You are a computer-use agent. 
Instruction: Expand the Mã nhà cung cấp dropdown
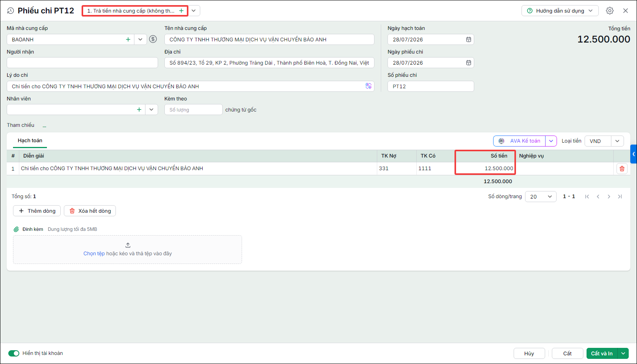coord(140,39)
